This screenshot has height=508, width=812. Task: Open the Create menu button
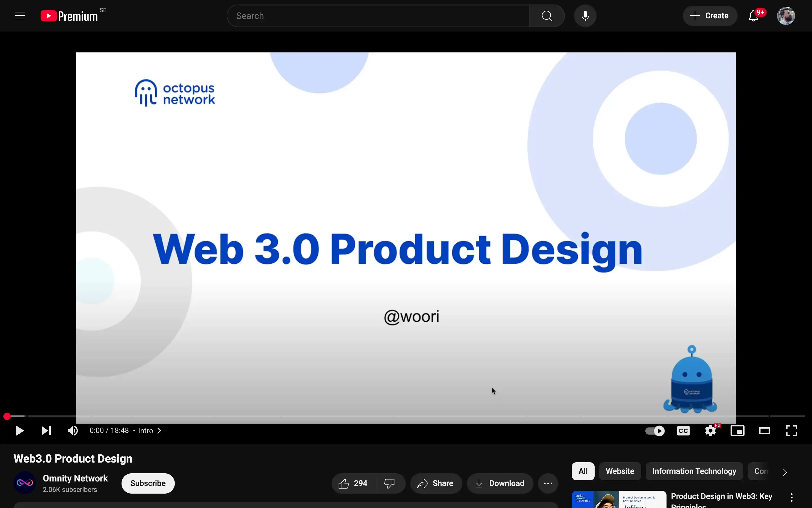pos(710,16)
